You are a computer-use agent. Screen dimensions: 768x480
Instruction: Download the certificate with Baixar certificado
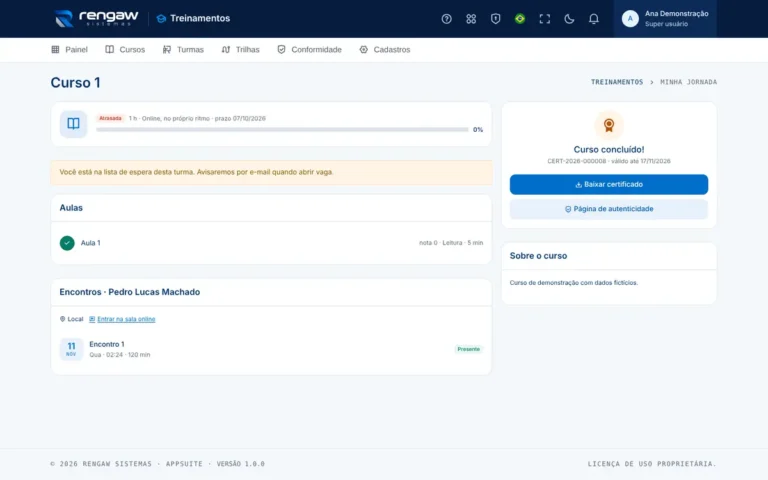[609, 184]
